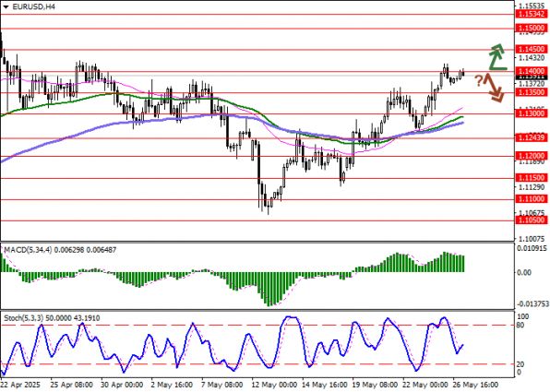Click the 25 Apr 08:00 time label
The width and height of the screenshot is (550, 392).
click(x=71, y=385)
